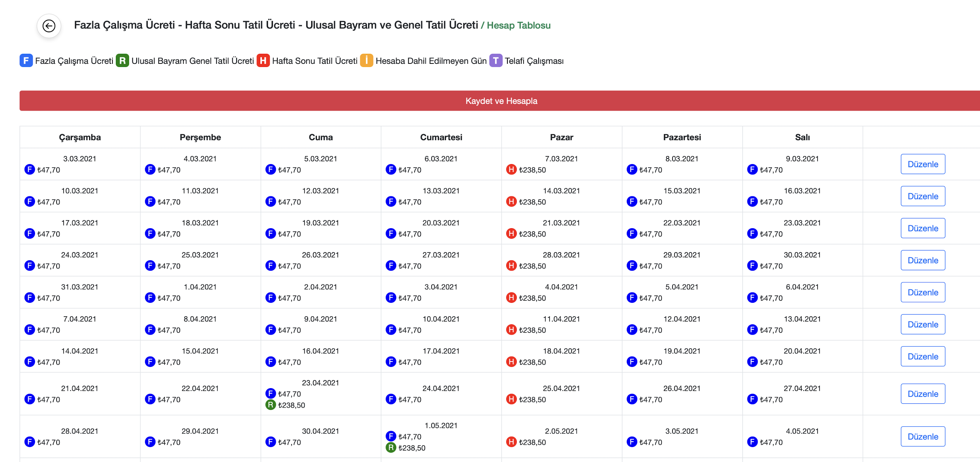Click the purple T Telafi Çalışması icon
Image resolution: width=980 pixels, height=462 pixels.
(x=495, y=60)
